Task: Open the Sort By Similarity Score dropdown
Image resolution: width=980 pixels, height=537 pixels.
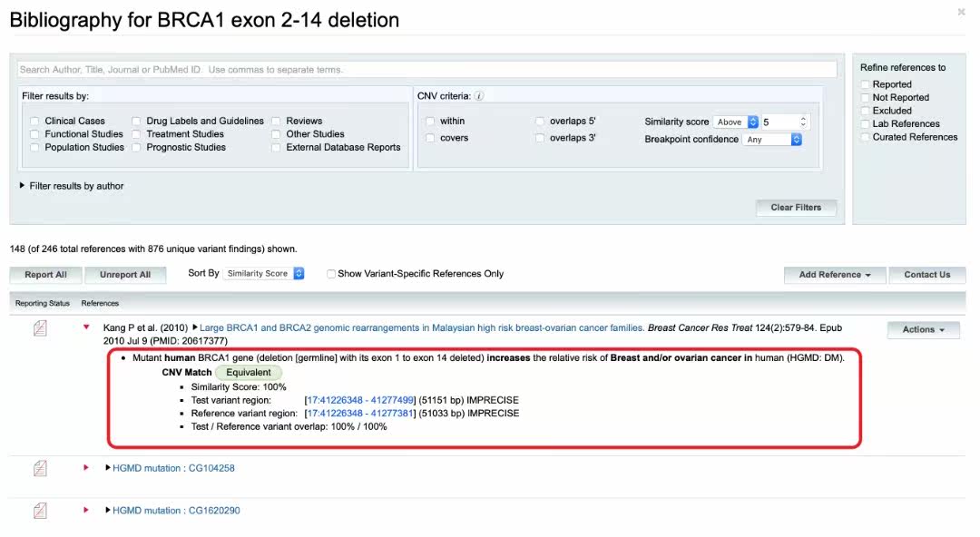Action: (263, 274)
